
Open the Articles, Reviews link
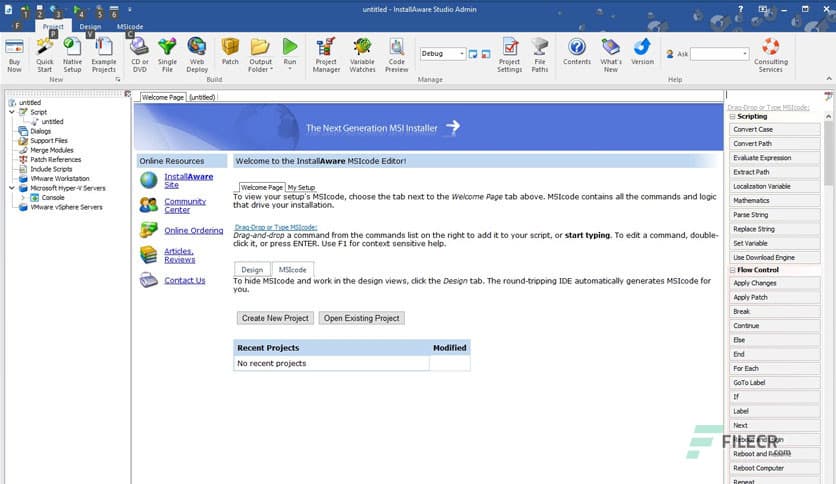pos(180,255)
